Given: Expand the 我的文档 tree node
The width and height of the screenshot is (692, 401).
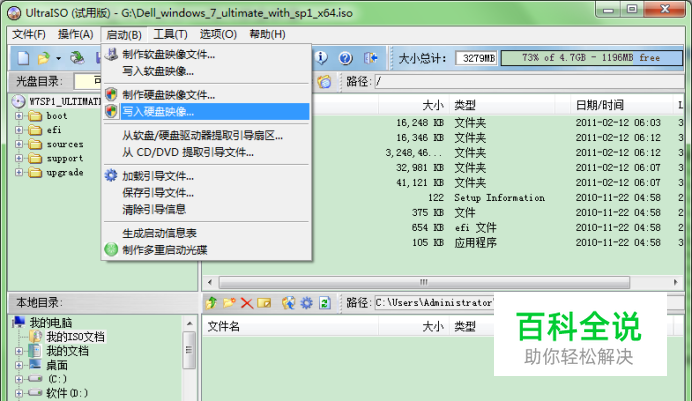Looking at the screenshot, I should click(19, 351).
